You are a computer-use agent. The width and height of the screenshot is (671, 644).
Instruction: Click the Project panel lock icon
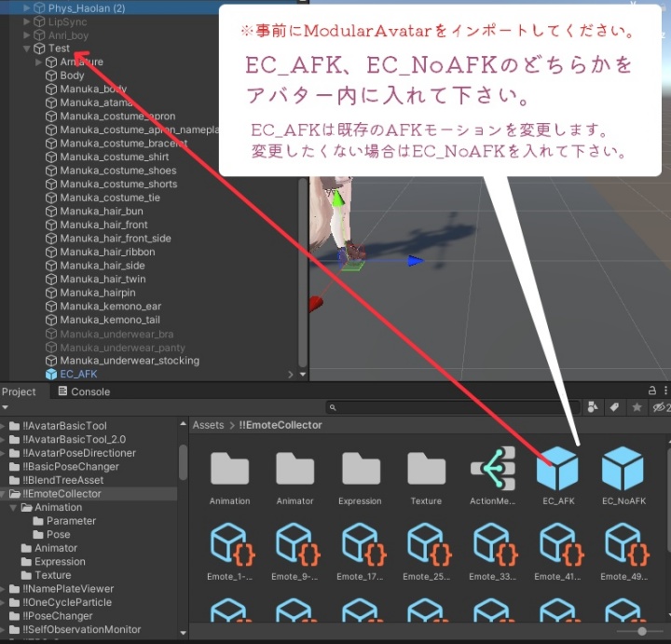[651, 391]
